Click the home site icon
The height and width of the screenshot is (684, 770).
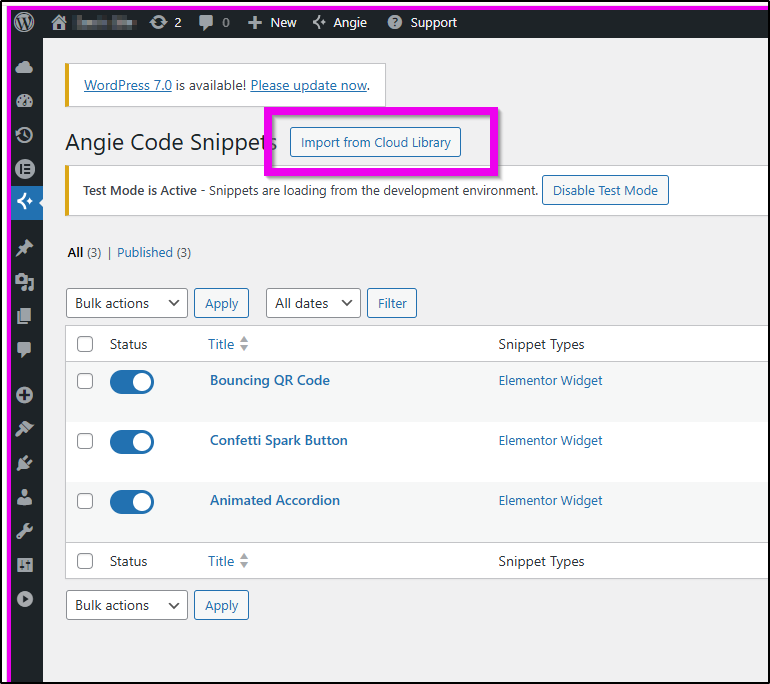59,22
